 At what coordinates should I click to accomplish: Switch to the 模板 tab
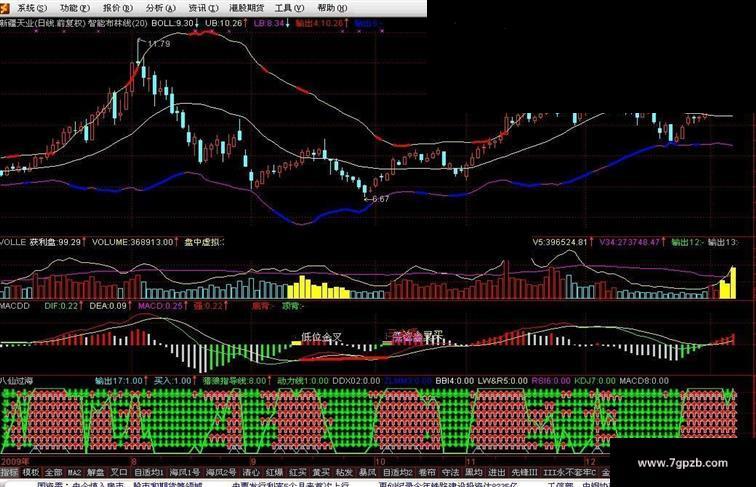click(31, 473)
